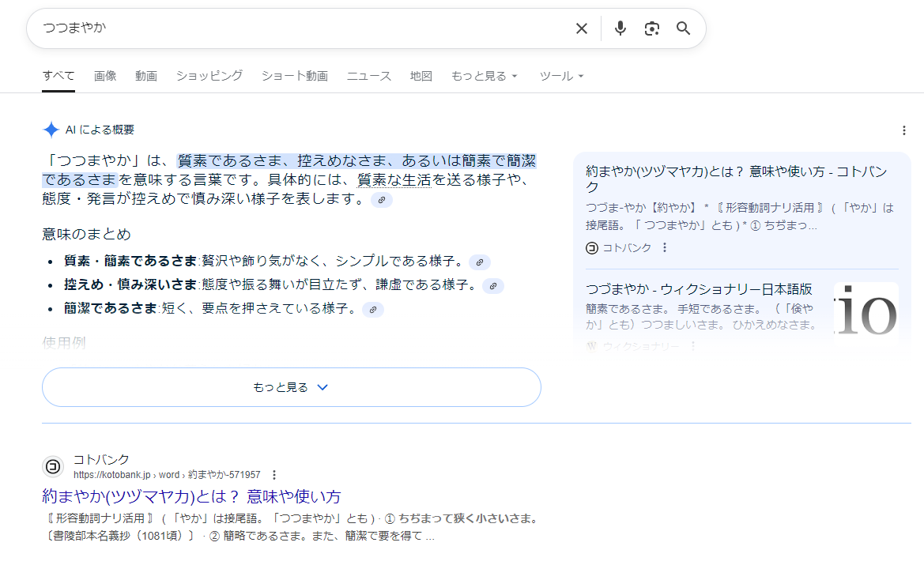Click the link icon beside 控えめ・慎み深いさま bullet
This screenshot has height=565, width=924.
coord(492,285)
